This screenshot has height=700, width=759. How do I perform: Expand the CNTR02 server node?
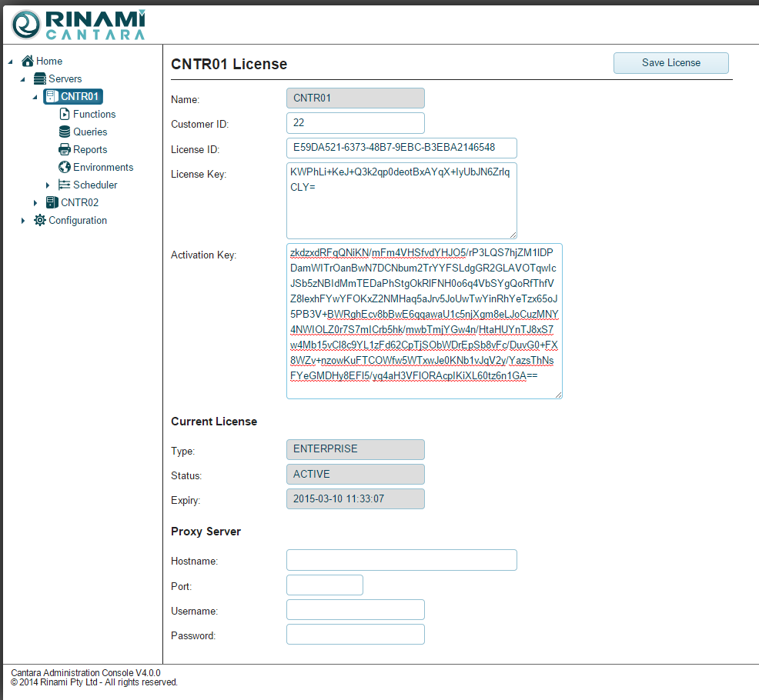[35, 203]
